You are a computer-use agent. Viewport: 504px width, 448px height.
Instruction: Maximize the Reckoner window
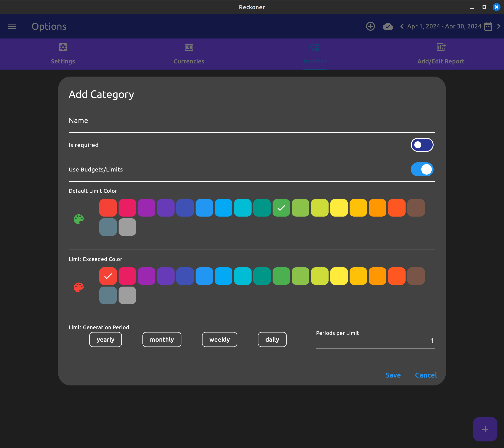[x=484, y=7]
